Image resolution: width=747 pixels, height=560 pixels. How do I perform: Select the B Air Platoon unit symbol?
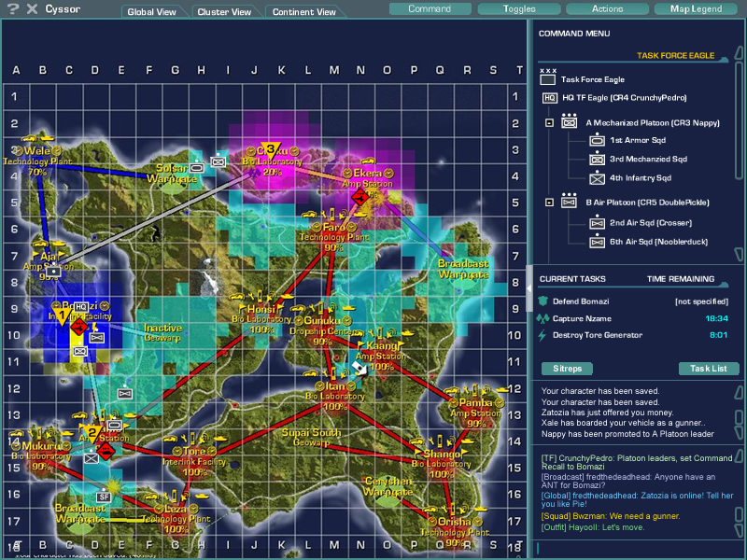(569, 201)
